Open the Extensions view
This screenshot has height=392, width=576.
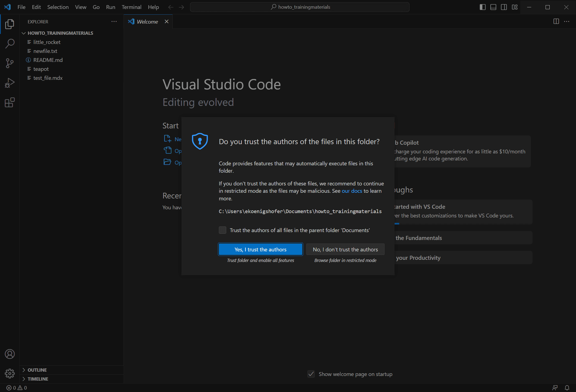pos(10,102)
